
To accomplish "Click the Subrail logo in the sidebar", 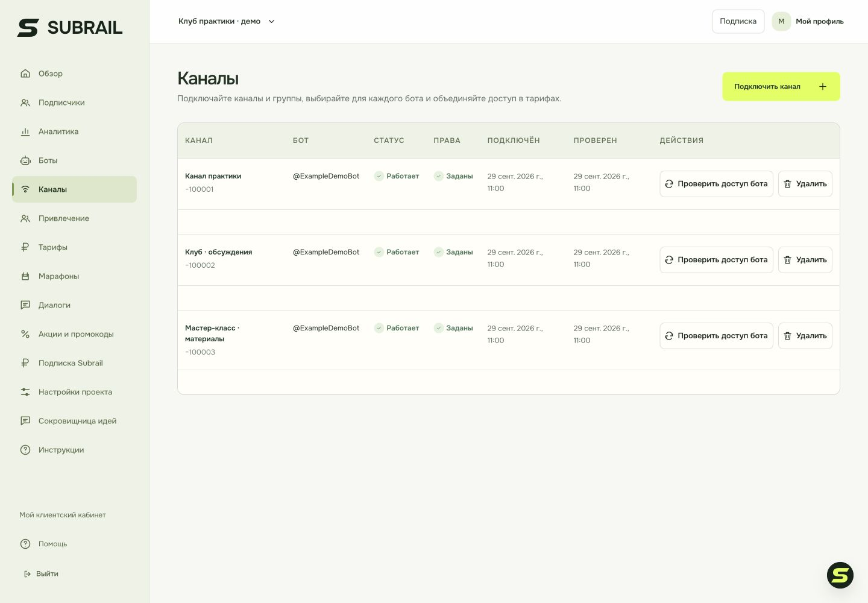I will (x=70, y=27).
